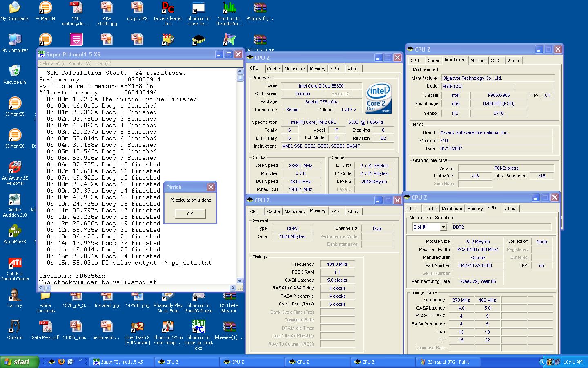
Task: Open the My Computer desktop icon
Action: [x=15, y=43]
